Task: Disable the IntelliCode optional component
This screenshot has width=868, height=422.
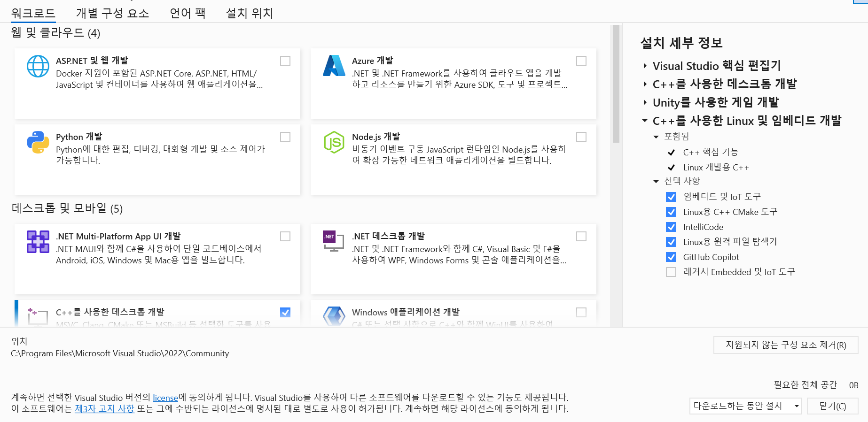Action: [x=671, y=227]
